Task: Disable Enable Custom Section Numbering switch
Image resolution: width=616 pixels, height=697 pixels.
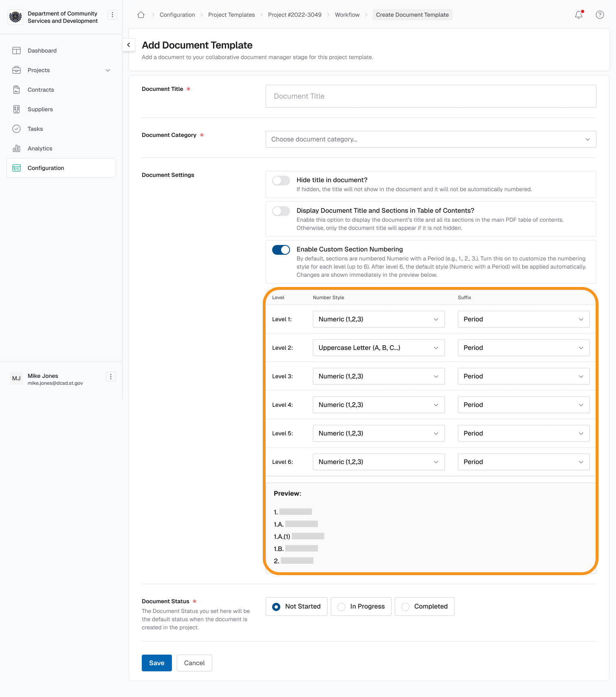Action: (281, 250)
